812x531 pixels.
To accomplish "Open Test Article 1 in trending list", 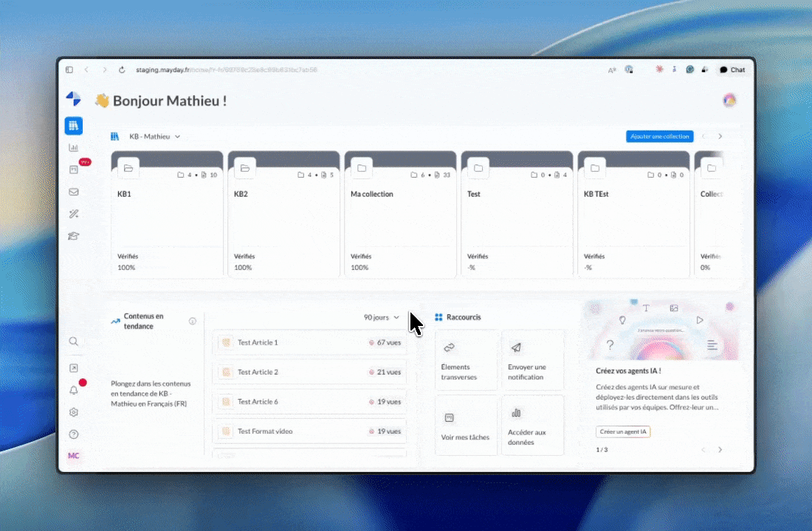I will 310,342.
